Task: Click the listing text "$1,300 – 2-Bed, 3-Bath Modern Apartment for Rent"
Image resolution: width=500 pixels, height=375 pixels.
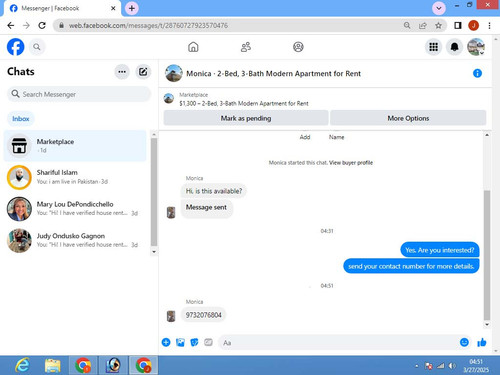Action: pos(244,103)
